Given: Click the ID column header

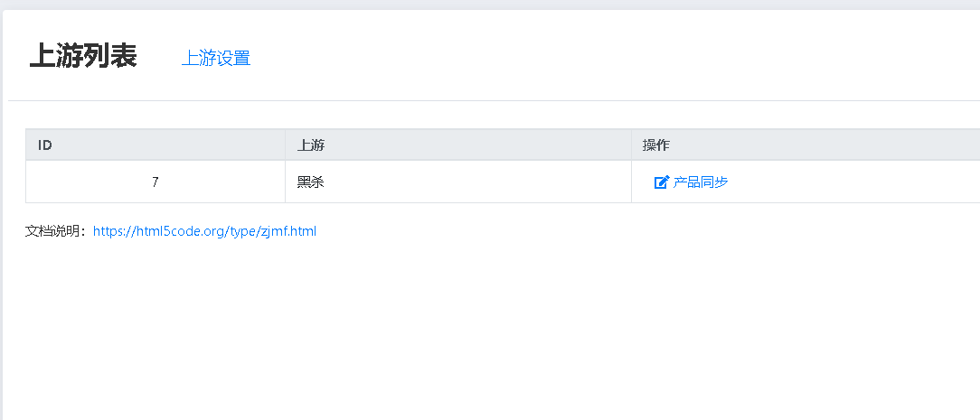Looking at the screenshot, I should click(x=155, y=145).
